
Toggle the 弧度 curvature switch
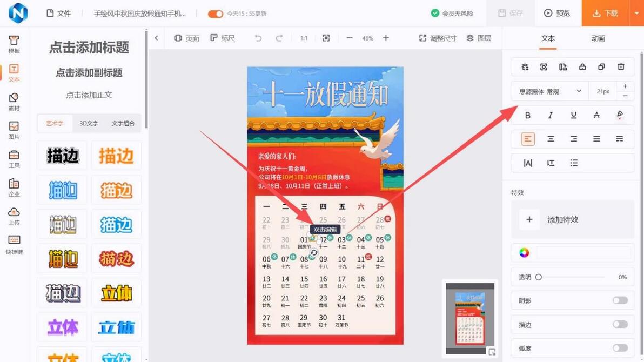(x=620, y=348)
